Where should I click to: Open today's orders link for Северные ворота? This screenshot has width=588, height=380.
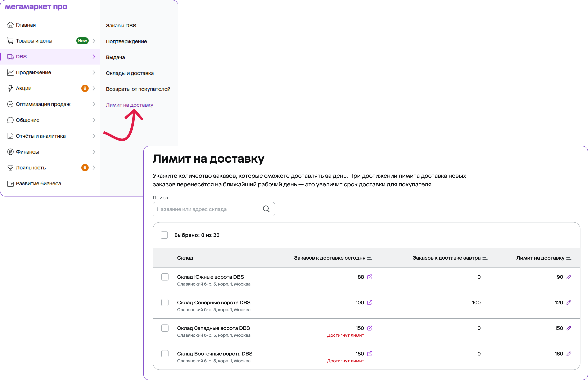tap(370, 302)
